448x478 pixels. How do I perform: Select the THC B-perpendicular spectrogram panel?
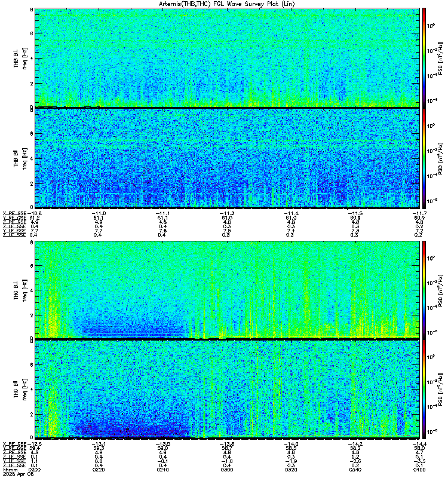pos(227,290)
